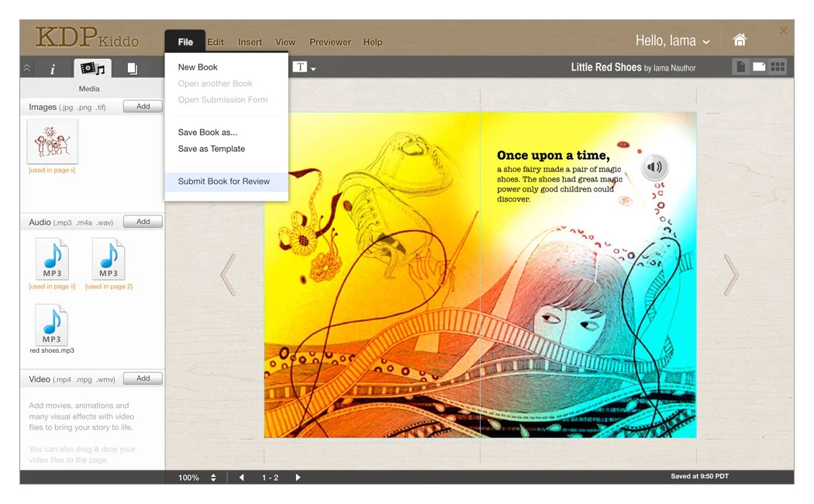Open the Hello, Iama account dropdown
Screen dimensions: 814x504
672,41
